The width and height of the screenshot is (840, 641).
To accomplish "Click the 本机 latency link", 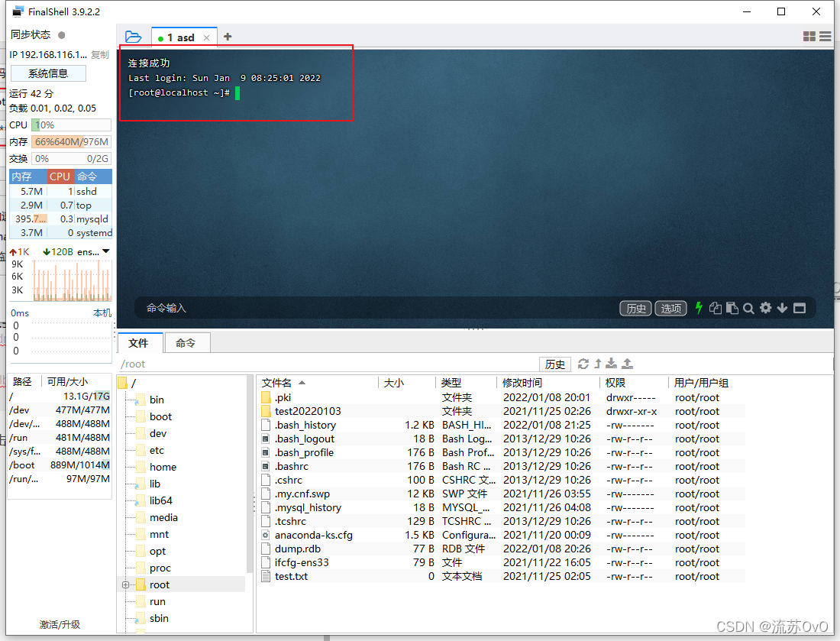I will [x=102, y=313].
